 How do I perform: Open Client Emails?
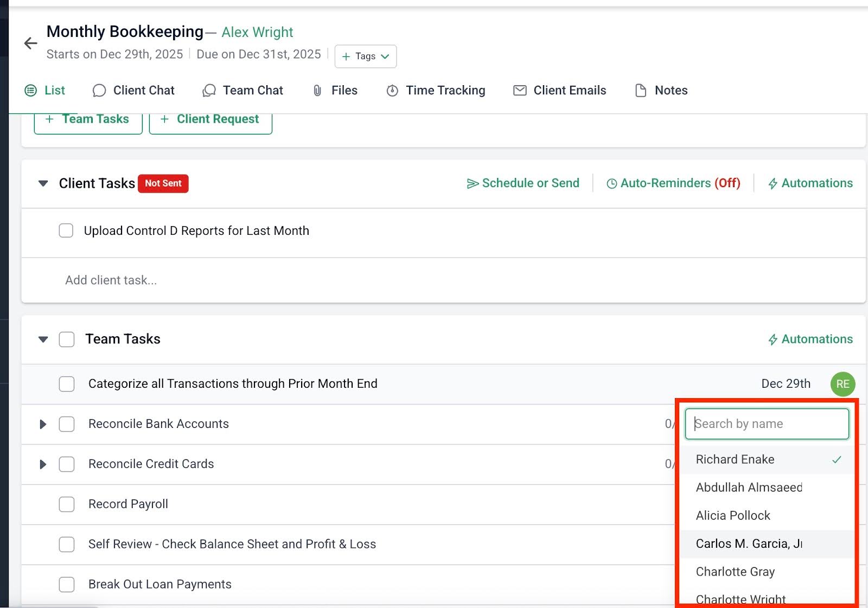click(559, 90)
